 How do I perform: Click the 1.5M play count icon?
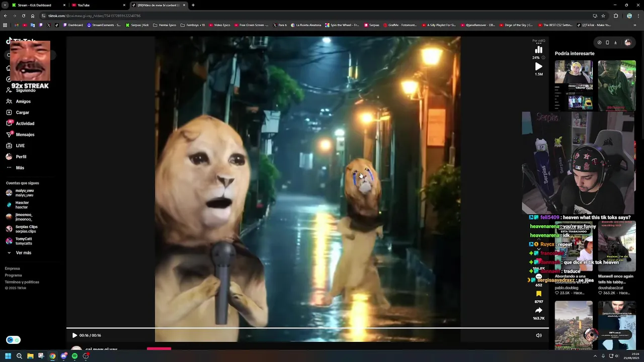(539, 66)
